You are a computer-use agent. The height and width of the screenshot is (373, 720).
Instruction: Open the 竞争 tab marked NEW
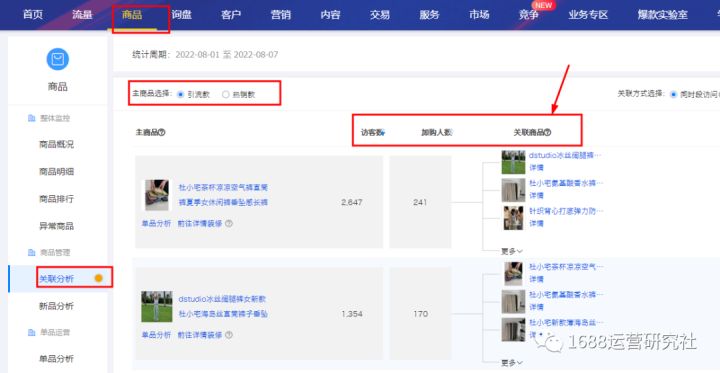tap(529, 15)
